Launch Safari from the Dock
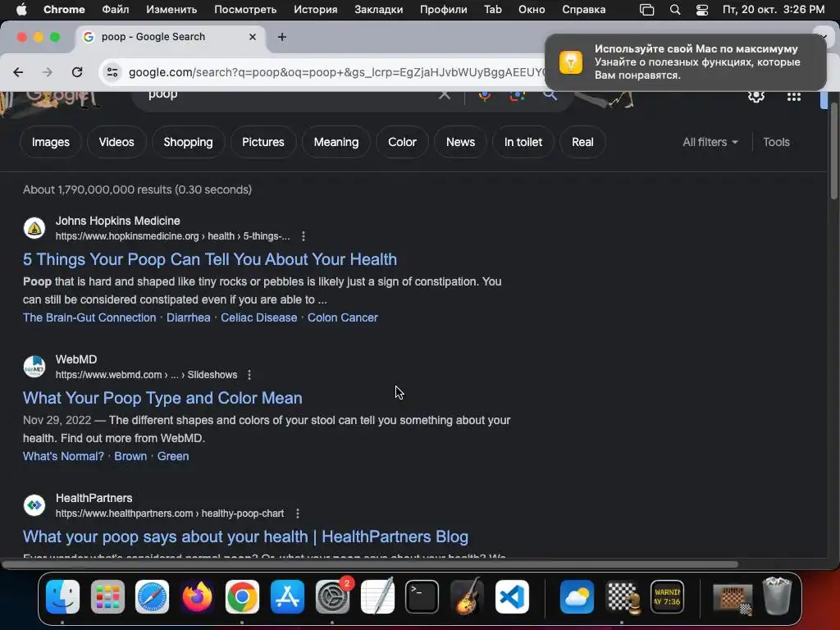This screenshot has width=840, height=630. coord(152,597)
